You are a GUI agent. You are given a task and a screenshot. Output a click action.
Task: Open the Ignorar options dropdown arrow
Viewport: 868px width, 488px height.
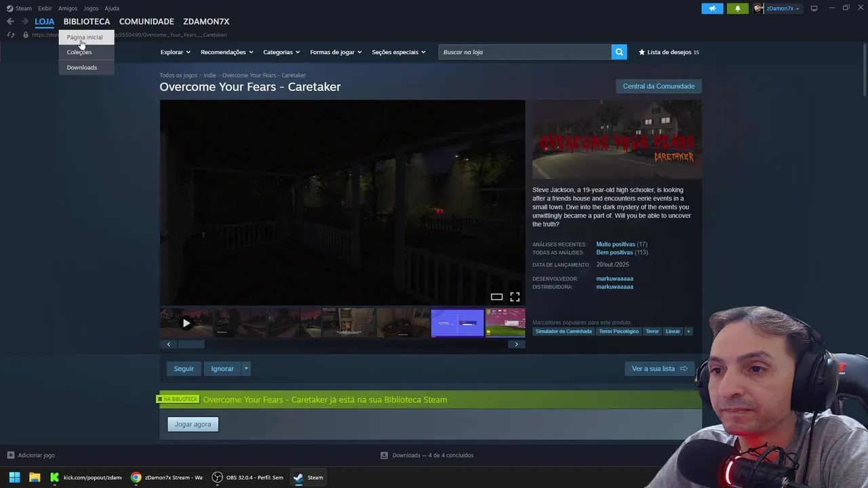(x=246, y=369)
